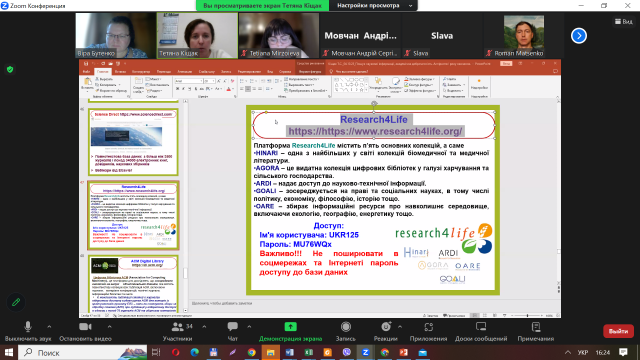This screenshot has width=640, height=360.
Task: Open the Реакции reactions icon
Action: coord(386,327)
